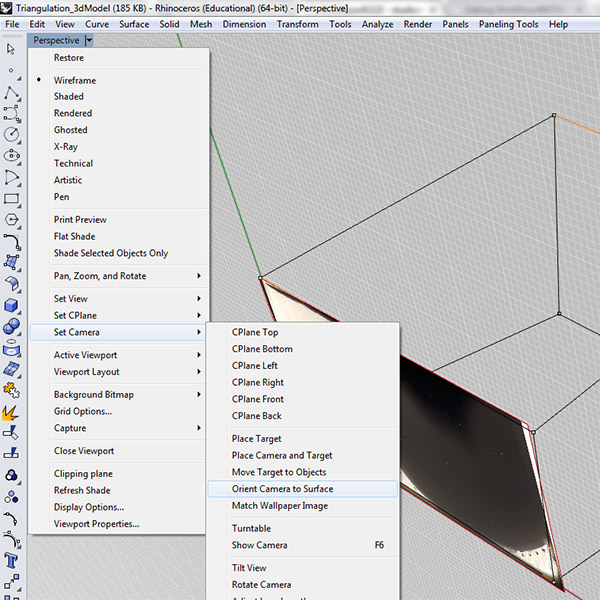Select the Group tool

point(11,475)
